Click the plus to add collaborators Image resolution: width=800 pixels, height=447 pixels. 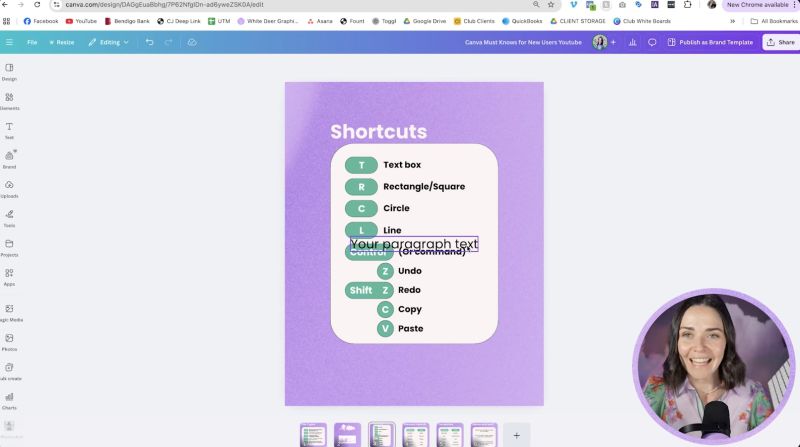click(613, 42)
